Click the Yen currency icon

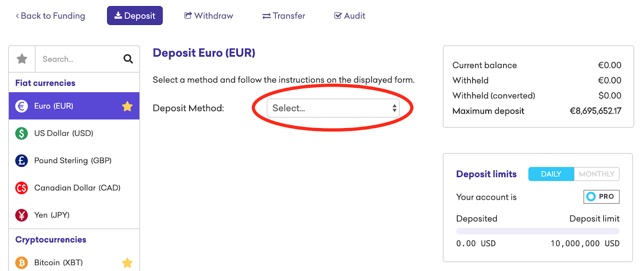pos(22,215)
